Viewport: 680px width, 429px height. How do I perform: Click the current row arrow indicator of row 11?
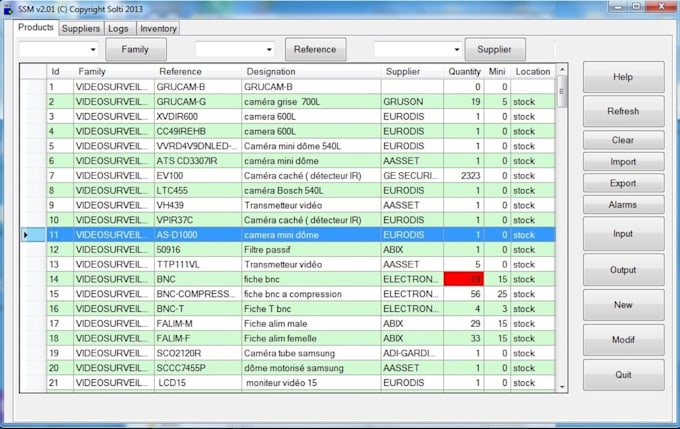[26, 235]
